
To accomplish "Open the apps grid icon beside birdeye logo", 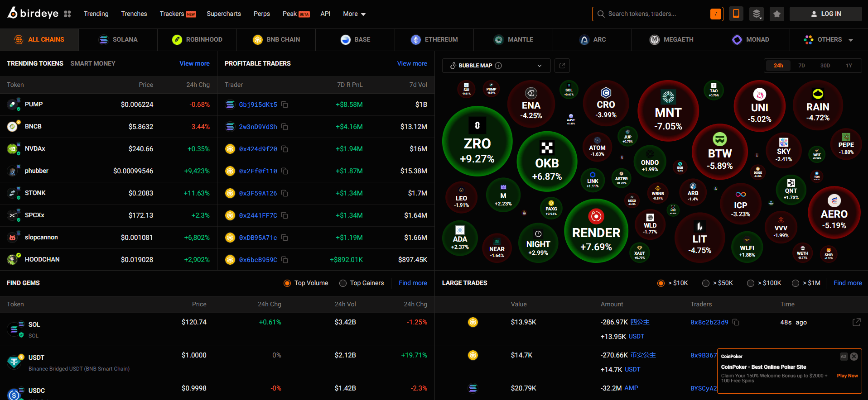I will 68,14.
